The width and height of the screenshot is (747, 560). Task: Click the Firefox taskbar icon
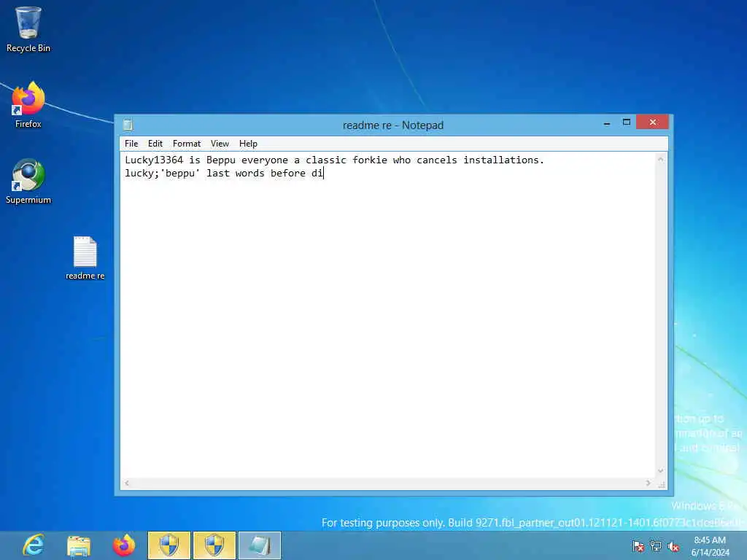click(124, 545)
